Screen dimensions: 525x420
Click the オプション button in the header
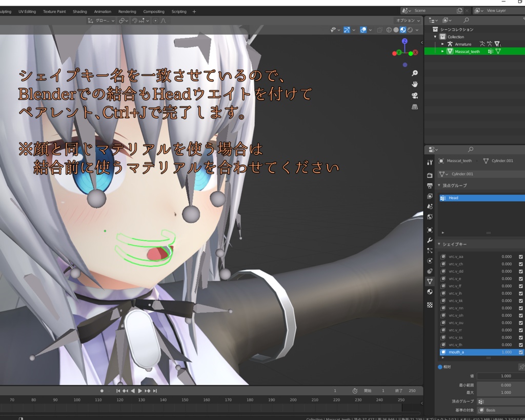point(405,21)
